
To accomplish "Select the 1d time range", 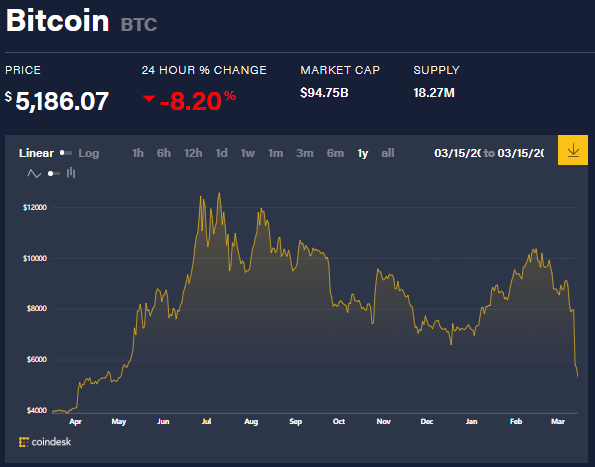I will click(222, 153).
